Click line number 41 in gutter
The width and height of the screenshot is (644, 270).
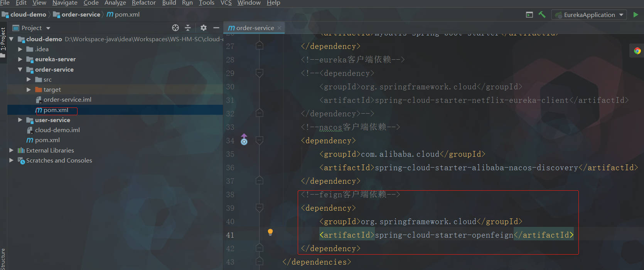pos(230,235)
